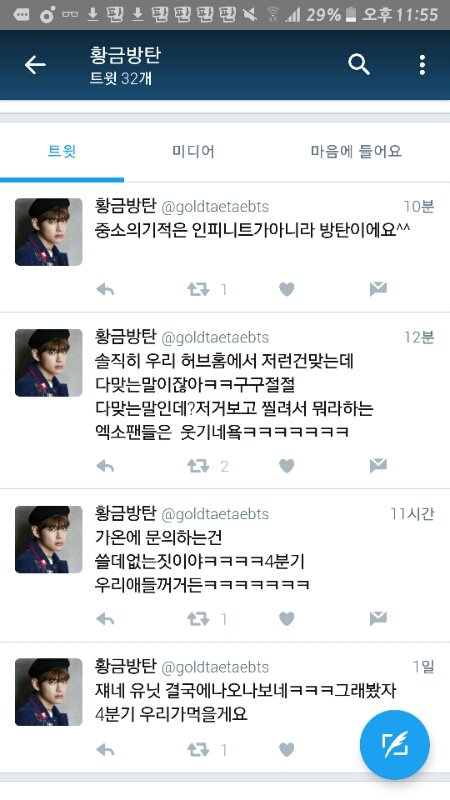Image resolution: width=450 pixels, height=800 pixels.
Task: Retweet the 10분 tweet
Action: [x=198, y=289]
